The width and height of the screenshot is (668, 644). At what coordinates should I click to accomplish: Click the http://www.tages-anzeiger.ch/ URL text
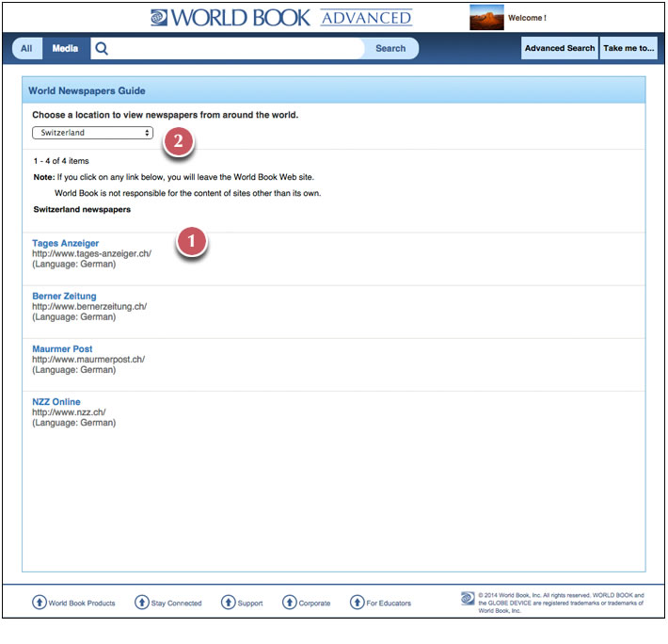click(x=91, y=253)
